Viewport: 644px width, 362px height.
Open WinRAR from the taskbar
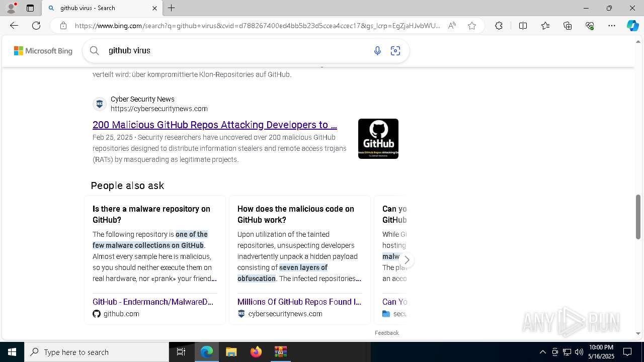(x=280, y=352)
